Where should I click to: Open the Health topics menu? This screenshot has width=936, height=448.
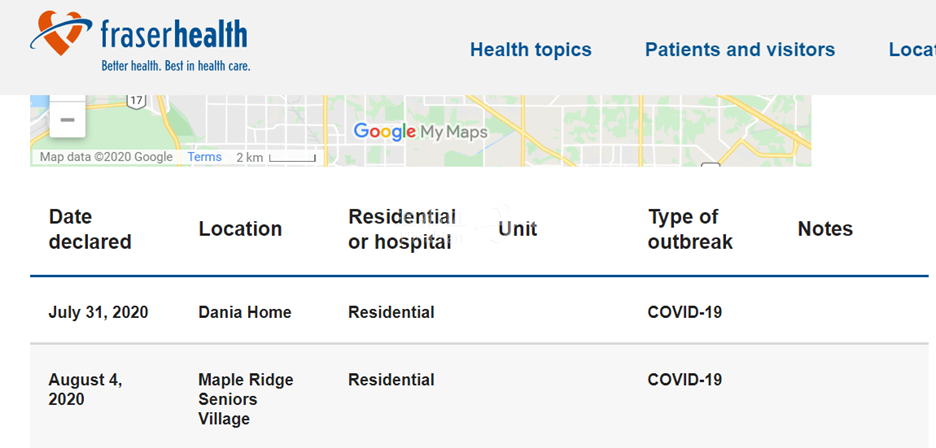click(531, 50)
